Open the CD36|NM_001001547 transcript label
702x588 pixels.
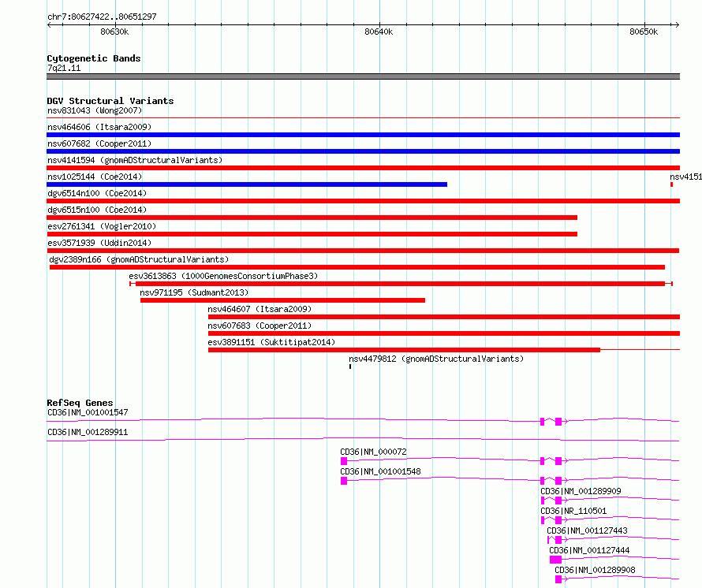pos(88,412)
